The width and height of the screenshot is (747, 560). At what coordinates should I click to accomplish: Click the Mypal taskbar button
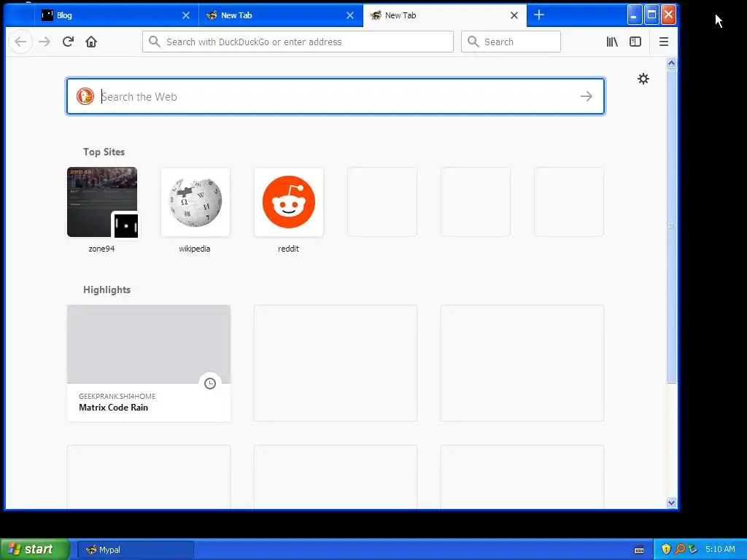[135, 550]
